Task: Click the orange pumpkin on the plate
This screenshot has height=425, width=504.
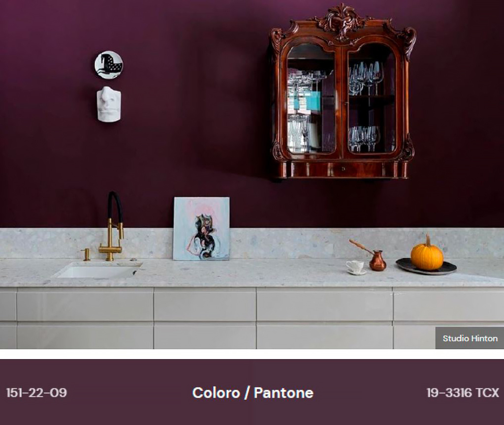Action: 427,254
